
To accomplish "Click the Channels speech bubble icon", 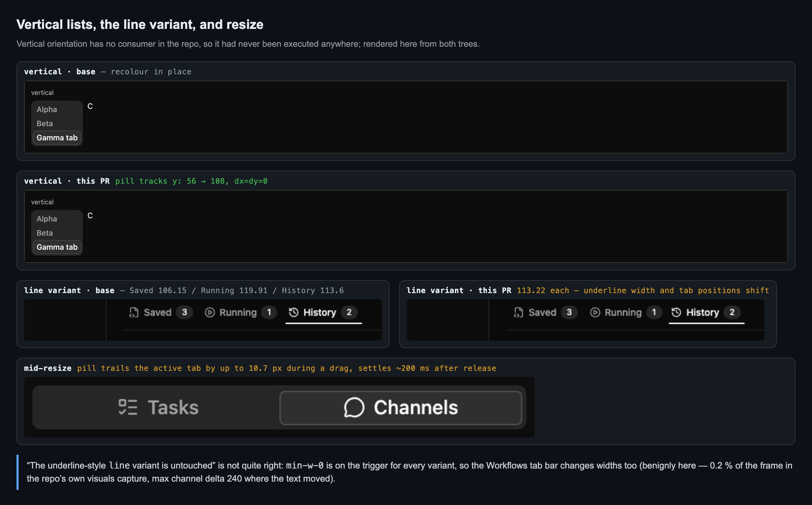I will 354,407.
